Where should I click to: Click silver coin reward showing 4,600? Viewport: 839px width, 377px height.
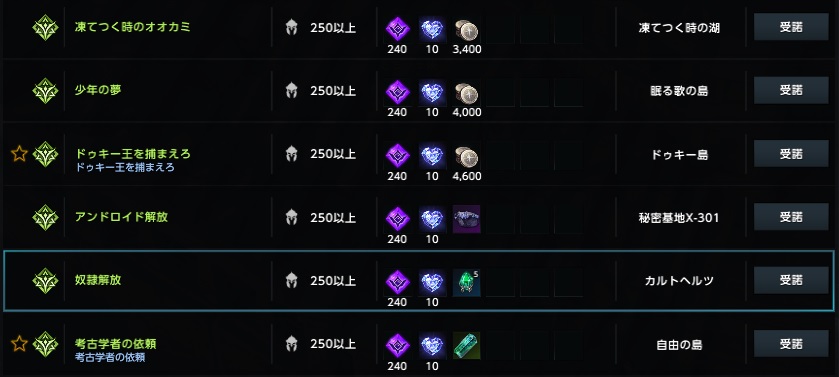pyautogui.click(x=467, y=156)
